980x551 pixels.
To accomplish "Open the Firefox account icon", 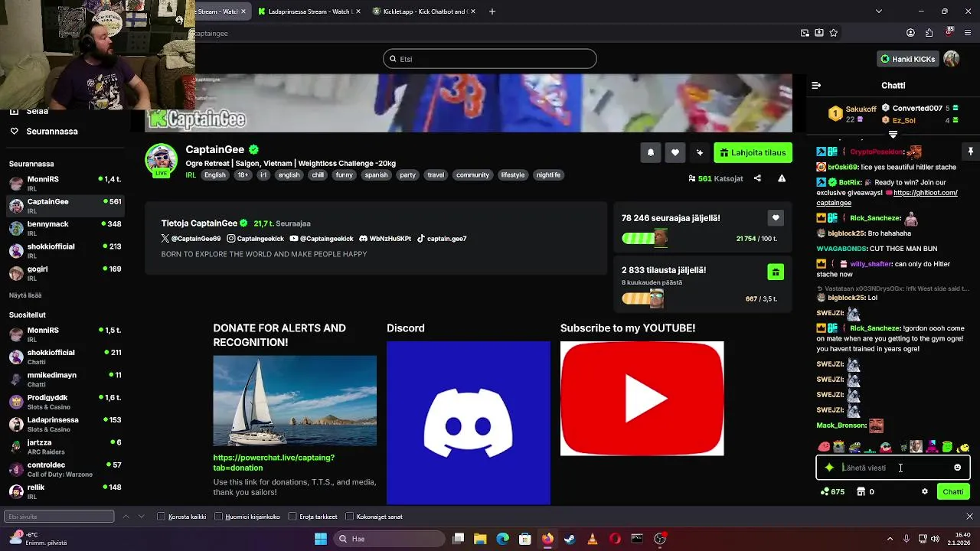I will [910, 33].
